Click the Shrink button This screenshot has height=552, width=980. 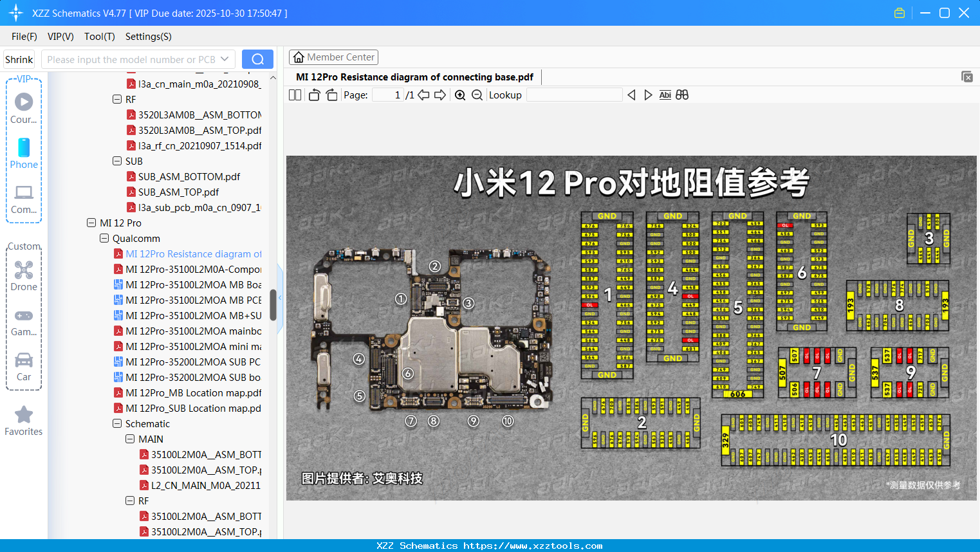coord(19,59)
